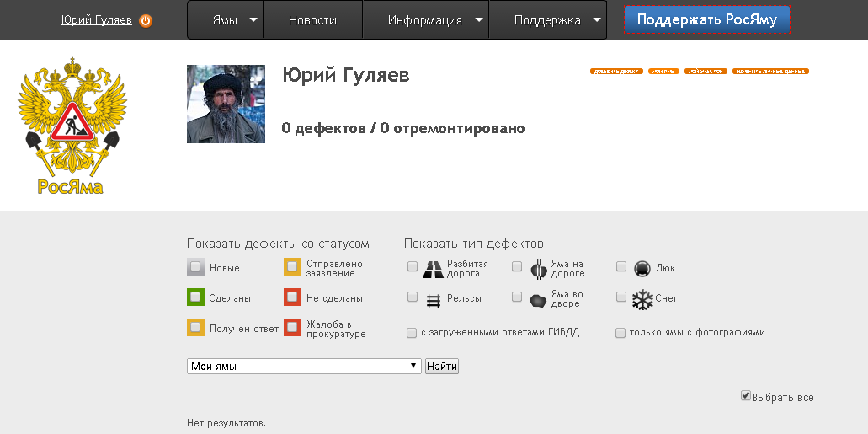Open the Информация menu item

point(424,20)
